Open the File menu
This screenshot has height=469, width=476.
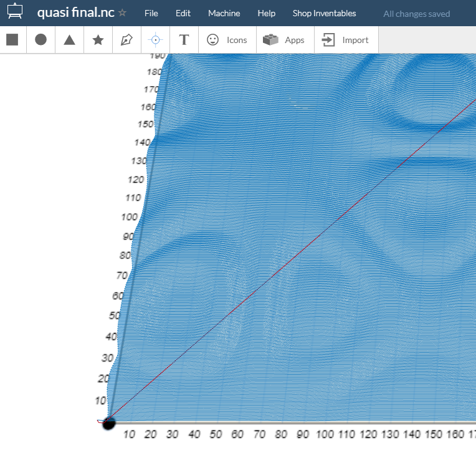point(151,13)
